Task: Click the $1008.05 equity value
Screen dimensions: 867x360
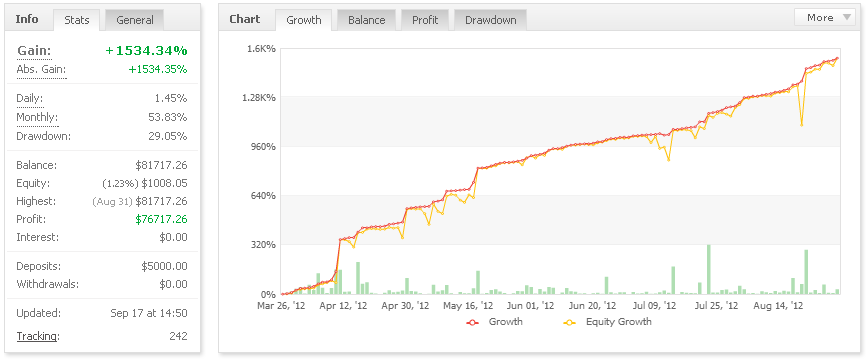Action: tap(165, 183)
